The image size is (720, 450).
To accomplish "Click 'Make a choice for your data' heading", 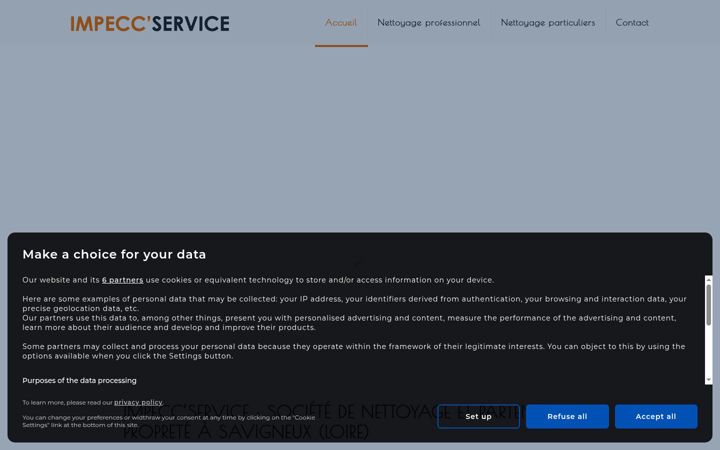I will point(114,254).
